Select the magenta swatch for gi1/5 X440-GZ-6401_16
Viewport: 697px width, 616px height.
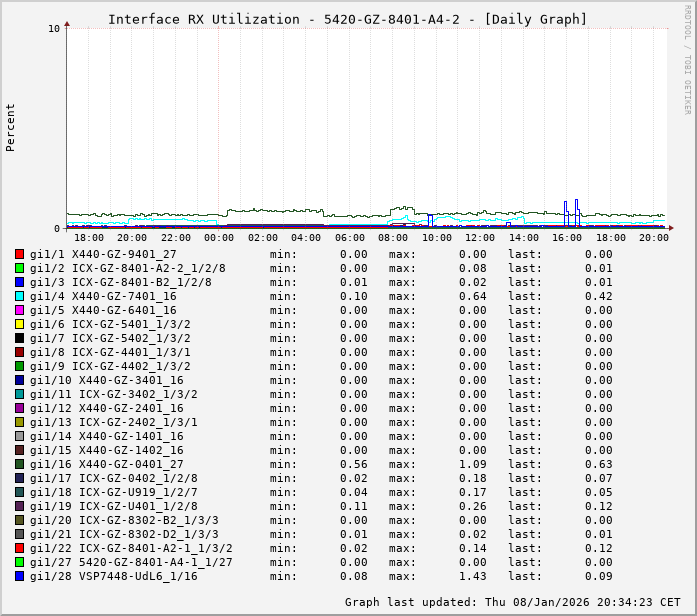(19, 310)
